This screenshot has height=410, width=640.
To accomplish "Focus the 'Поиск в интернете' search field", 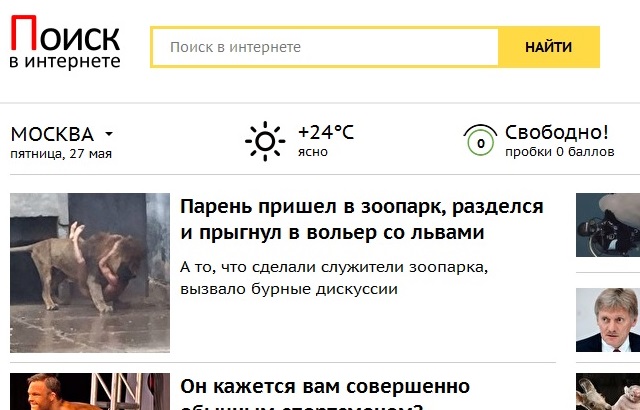I will 324,47.
